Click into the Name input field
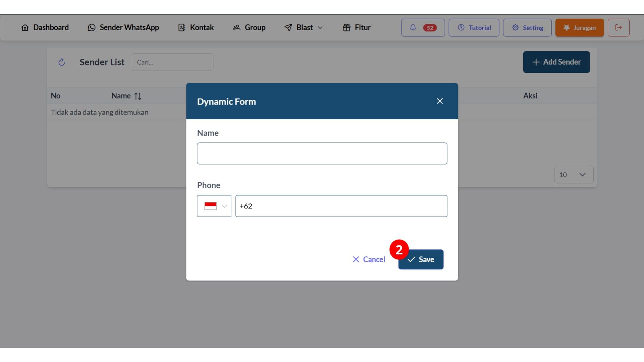Image resolution: width=644 pixels, height=362 pixels. pyautogui.click(x=322, y=154)
